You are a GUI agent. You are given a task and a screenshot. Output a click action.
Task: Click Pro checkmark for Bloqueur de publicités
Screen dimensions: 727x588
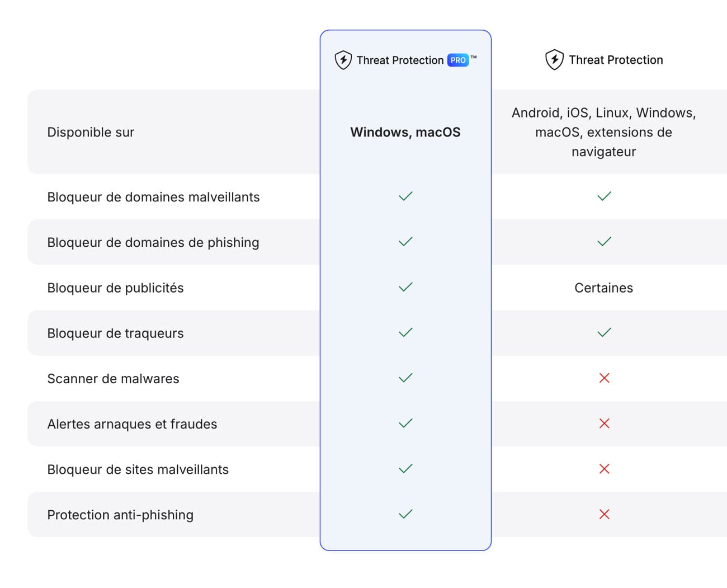coord(405,287)
